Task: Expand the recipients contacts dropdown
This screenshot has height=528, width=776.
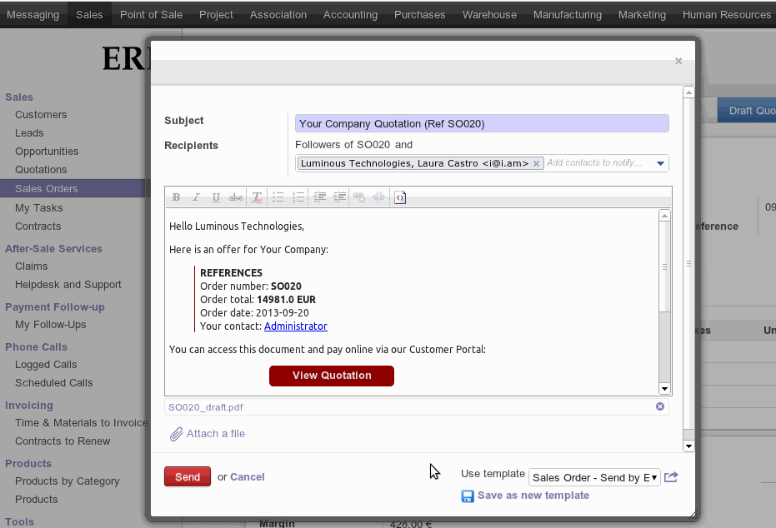Action: pyautogui.click(x=660, y=163)
